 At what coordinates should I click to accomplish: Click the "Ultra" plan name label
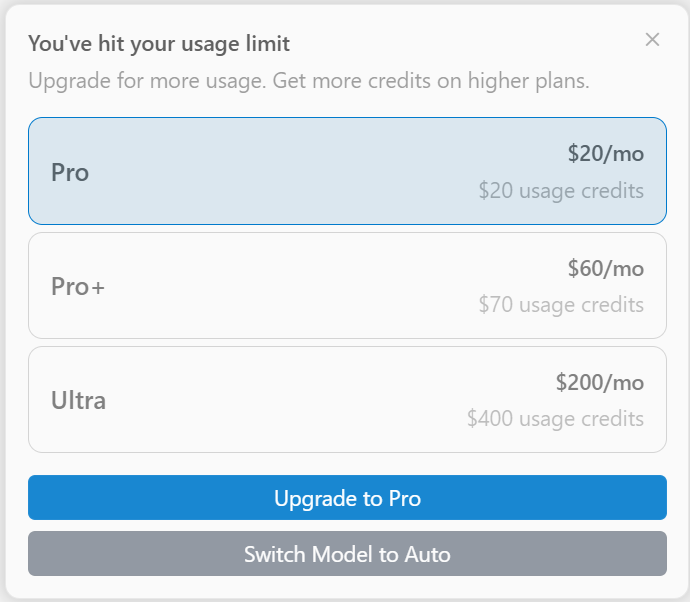click(78, 401)
